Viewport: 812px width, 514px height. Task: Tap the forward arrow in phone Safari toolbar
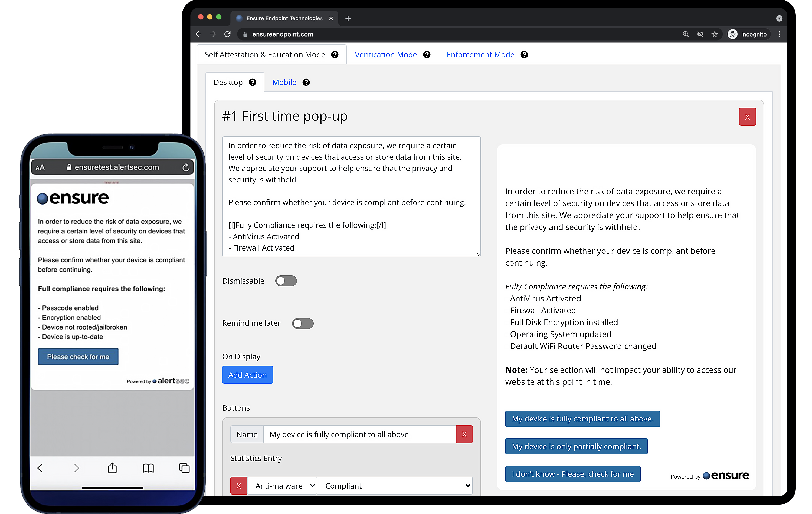point(77,468)
